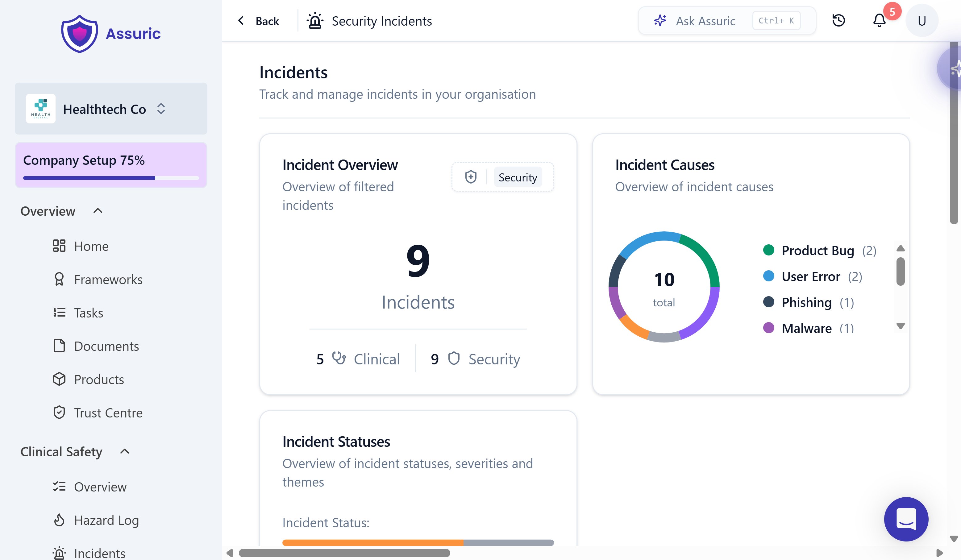This screenshot has height=560, width=961.
Task: Click the Back button
Action: click(x=258, y=21)
